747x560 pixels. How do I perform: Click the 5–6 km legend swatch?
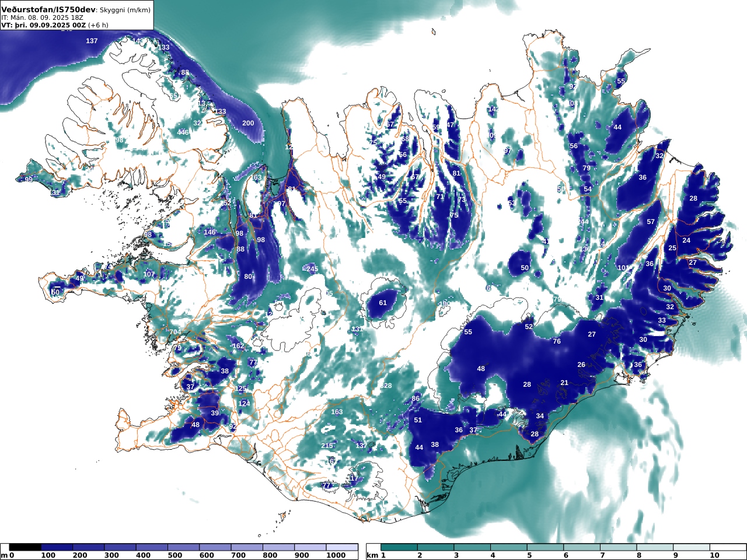tap(546, 547)
